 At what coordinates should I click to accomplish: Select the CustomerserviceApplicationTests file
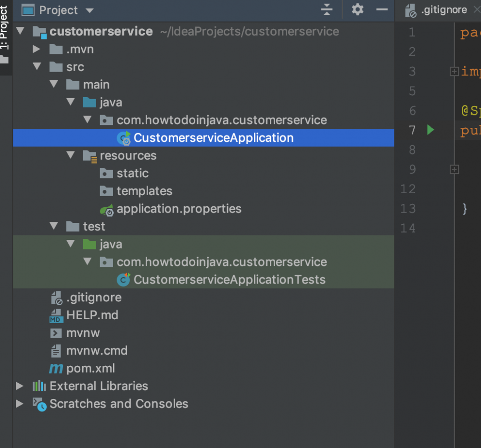(221, 279)
